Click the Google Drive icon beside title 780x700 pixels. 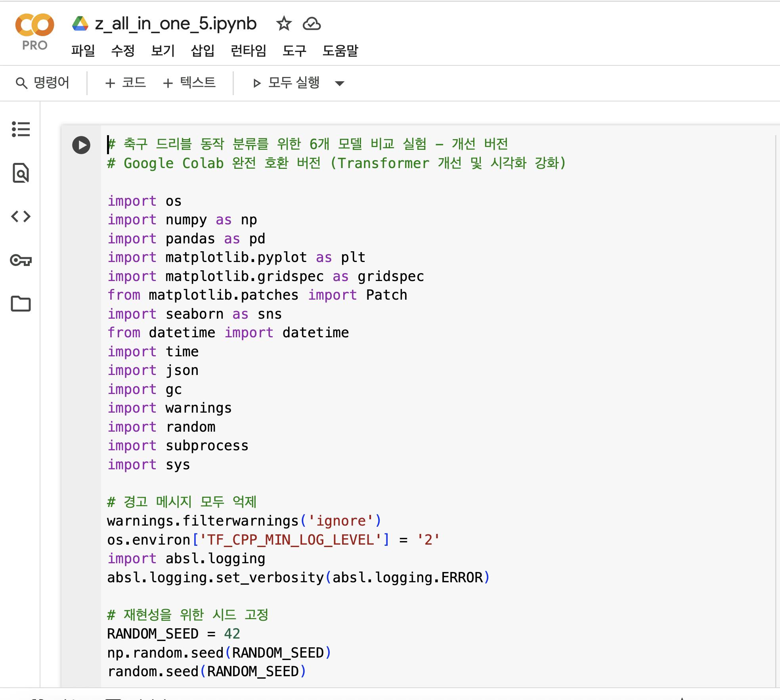(x=80, y=24)
